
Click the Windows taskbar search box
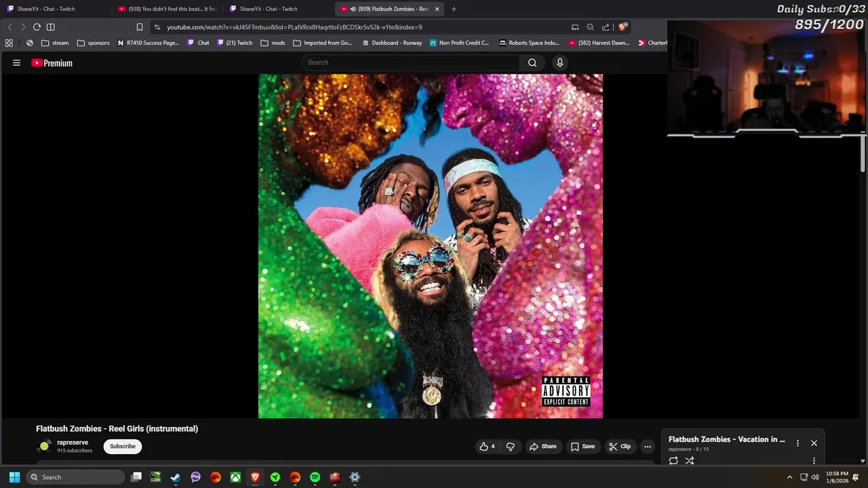75,477
